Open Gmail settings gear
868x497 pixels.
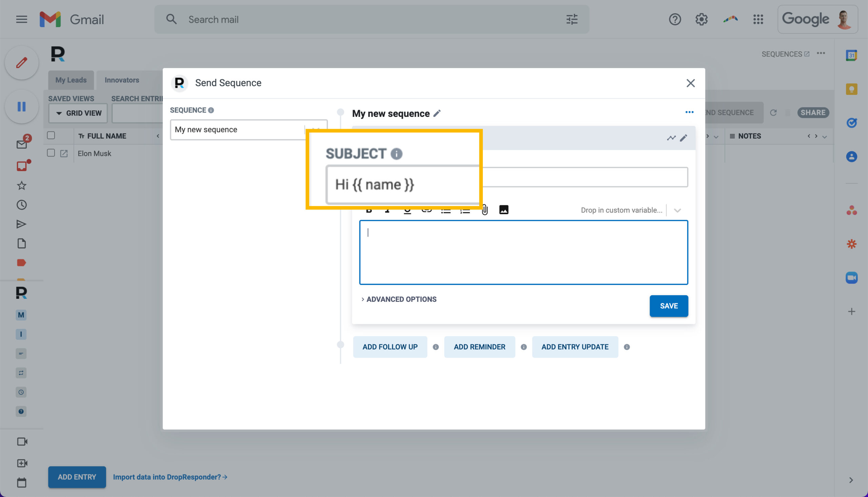[701, 19]
